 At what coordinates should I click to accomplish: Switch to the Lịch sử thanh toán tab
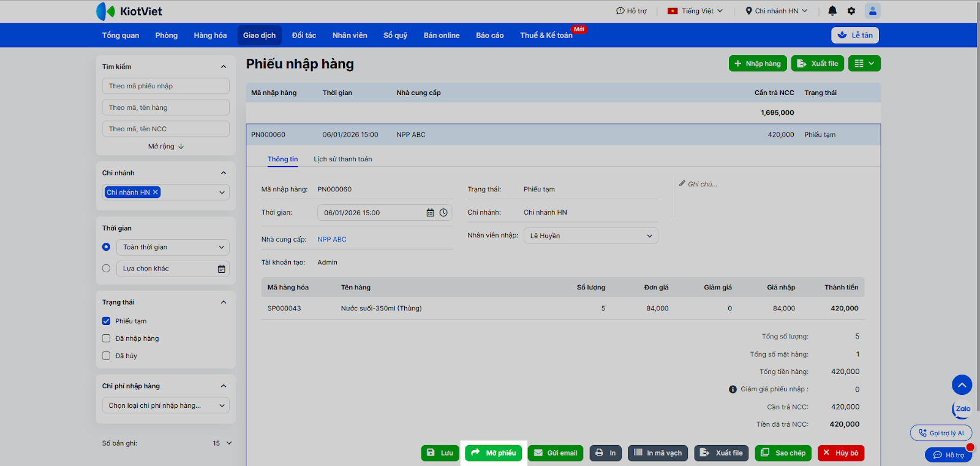343,159
